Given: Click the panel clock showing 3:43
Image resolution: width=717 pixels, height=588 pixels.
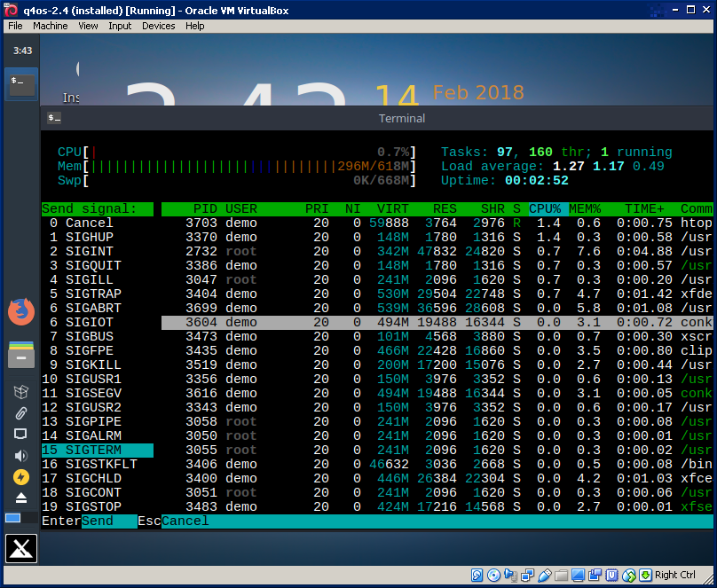Looking at the screenshot, I should coord(22,51).
